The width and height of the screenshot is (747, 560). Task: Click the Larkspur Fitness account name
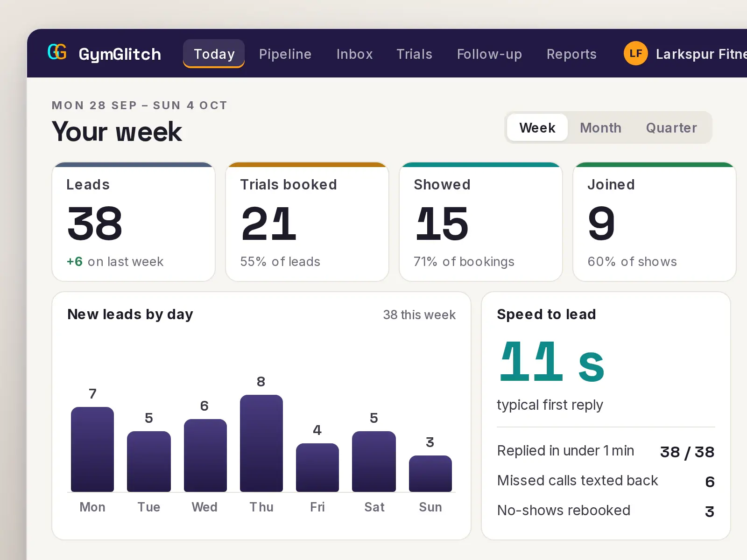(701, 54)
